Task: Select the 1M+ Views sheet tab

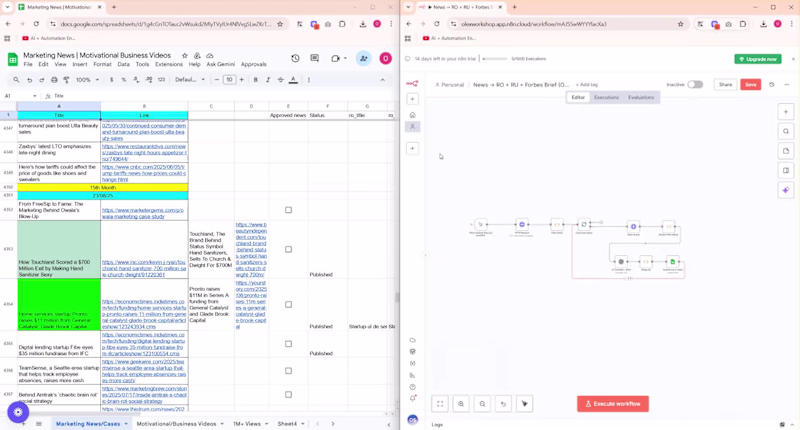Action: pos(247,424)
